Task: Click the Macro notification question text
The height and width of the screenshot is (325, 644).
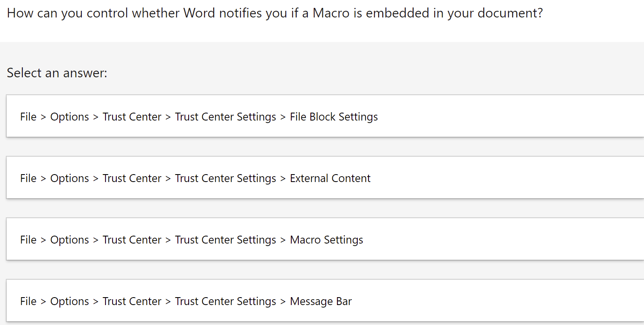Action: pos(275,13)
